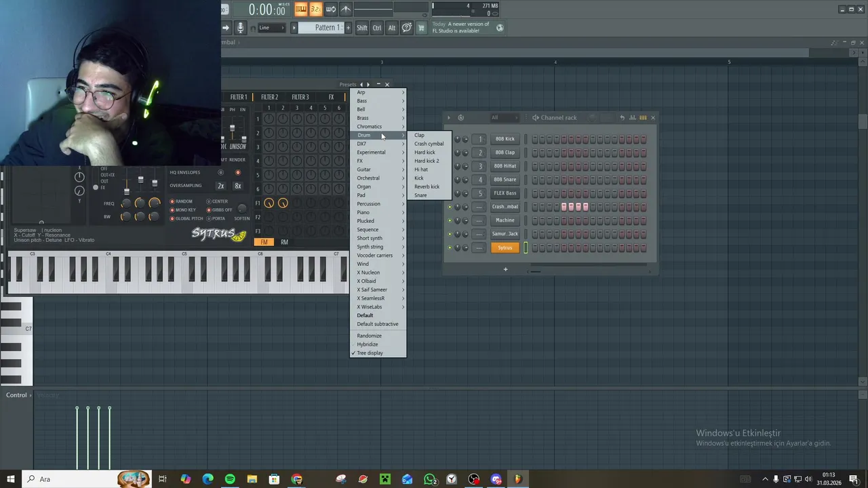Choose Reverb kick preset

[x=429, y=186]
